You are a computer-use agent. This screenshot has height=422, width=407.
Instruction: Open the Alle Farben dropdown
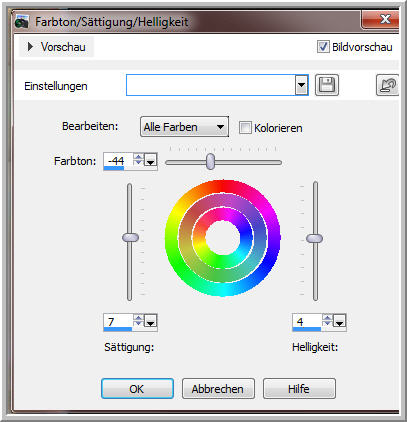(x=184, y=127)
